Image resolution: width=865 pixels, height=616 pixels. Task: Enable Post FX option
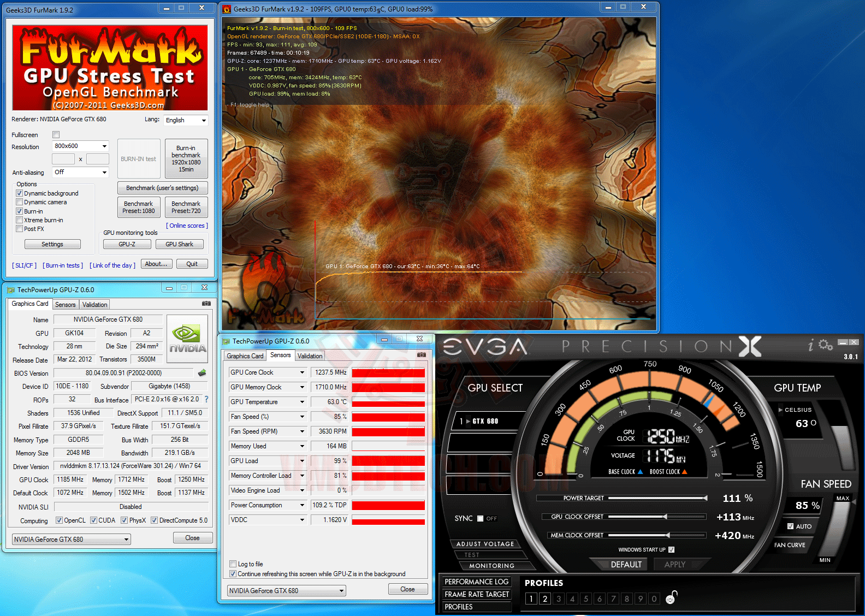click(x=20, y=229)
